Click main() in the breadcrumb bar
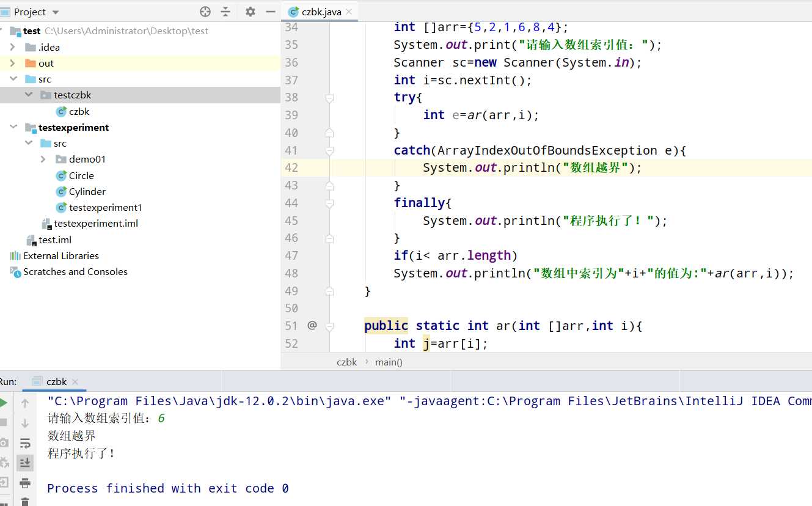Image resolution: width=812 pixels, height=506 pixels. click(389, 362)
